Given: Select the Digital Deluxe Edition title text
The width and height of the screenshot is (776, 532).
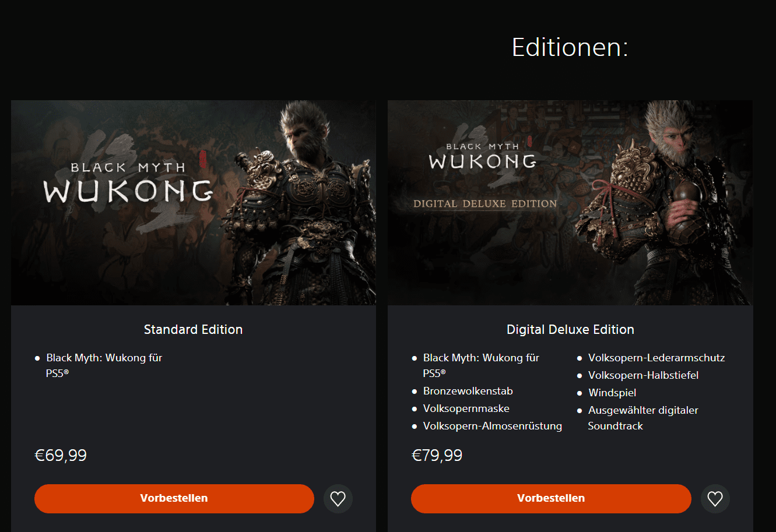Looking at the screenshot, I should [x=570, y=329].
